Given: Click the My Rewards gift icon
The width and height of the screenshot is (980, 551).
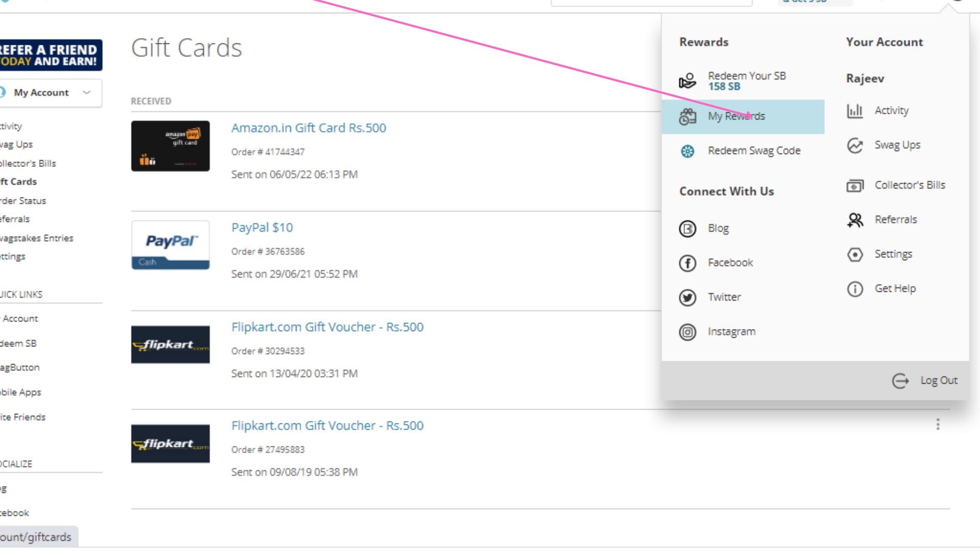Looking at the screenshot, I should pyautogui.click(x=688, y=117).
